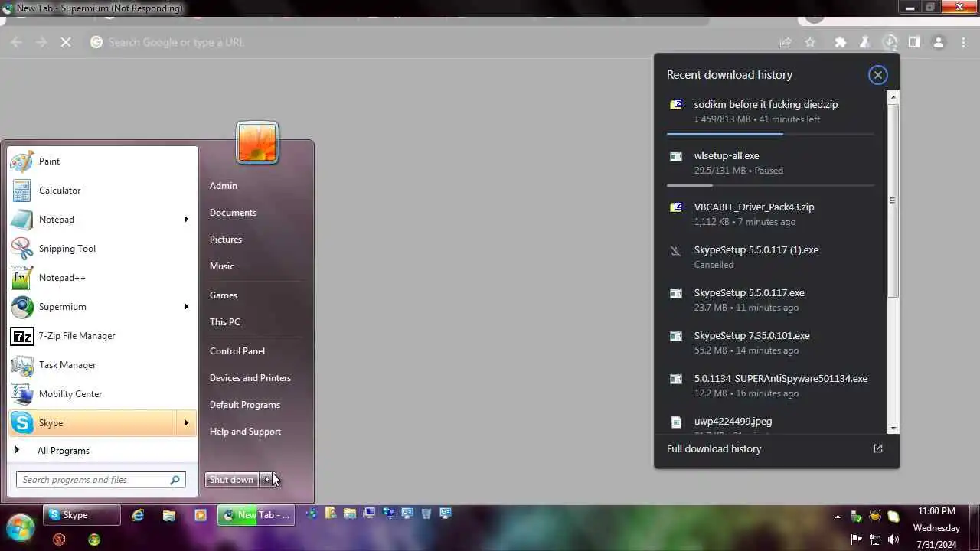
Task: Expand Supermium's jump list arrow
Action: click(x=186, y=307)
